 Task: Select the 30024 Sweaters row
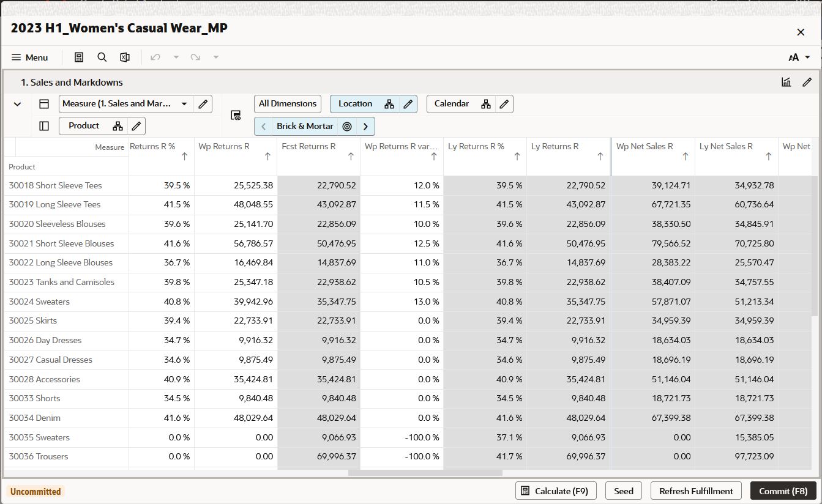click(66, 302)
